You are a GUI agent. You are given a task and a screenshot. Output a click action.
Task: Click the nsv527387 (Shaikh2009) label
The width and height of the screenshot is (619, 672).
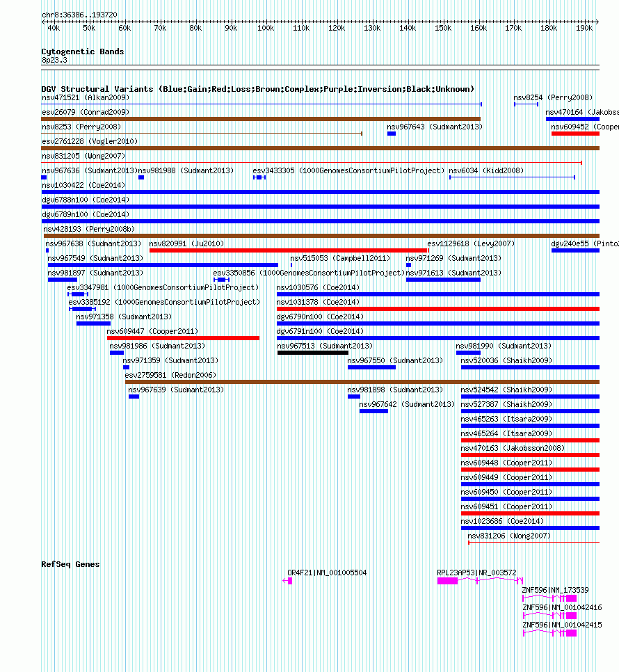(x=506, y=403)
